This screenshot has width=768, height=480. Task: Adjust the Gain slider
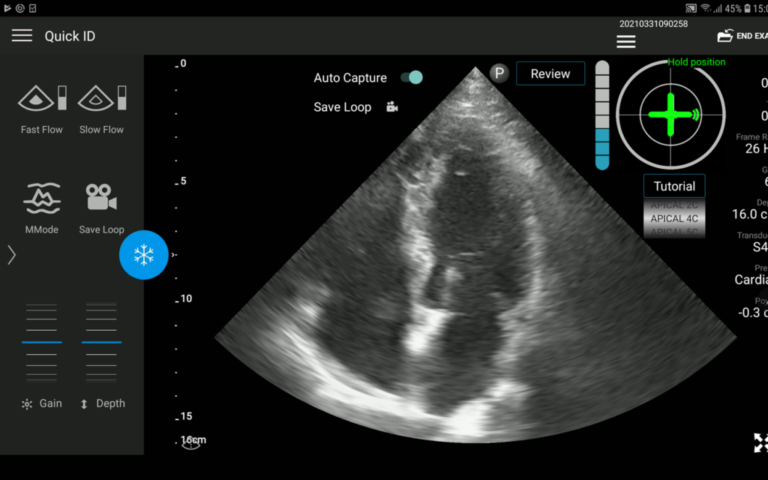[x=42, y=342]
